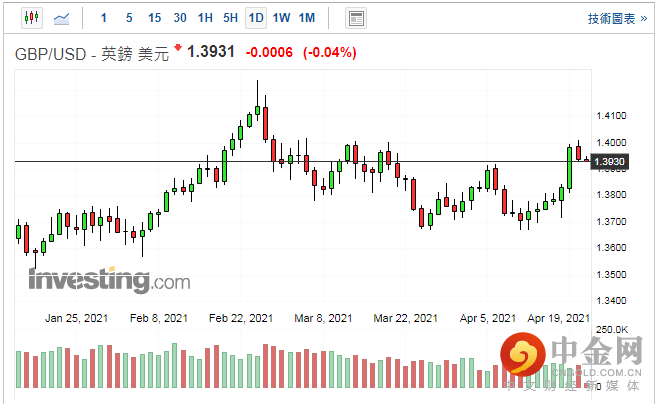Image resolution: width=657 pixels, height=404 pixels.
Task: Change chart to 1M interval
Action: (x=307, y=18)
